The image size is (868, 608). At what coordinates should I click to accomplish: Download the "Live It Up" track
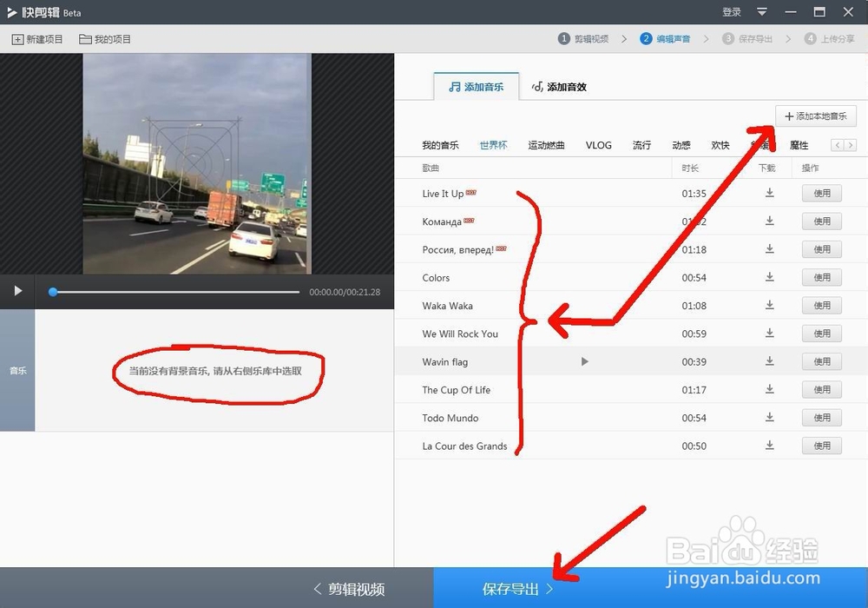[x=769, y=193]
